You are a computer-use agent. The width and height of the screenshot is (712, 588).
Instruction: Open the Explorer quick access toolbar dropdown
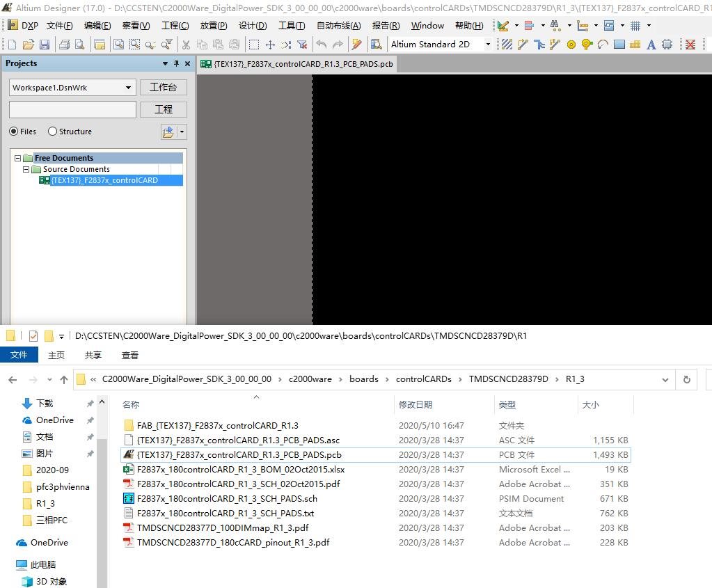pos(61,337)
